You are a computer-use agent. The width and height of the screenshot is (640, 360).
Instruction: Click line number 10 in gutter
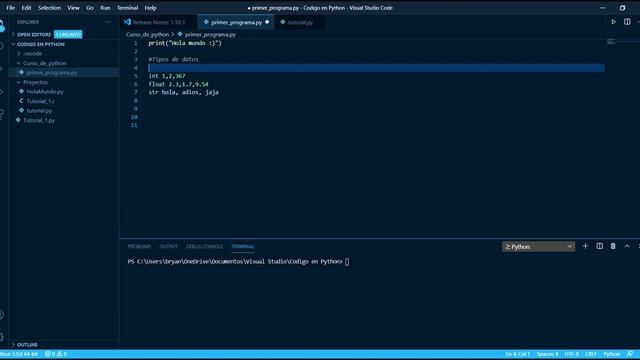(x=134, y=117)
